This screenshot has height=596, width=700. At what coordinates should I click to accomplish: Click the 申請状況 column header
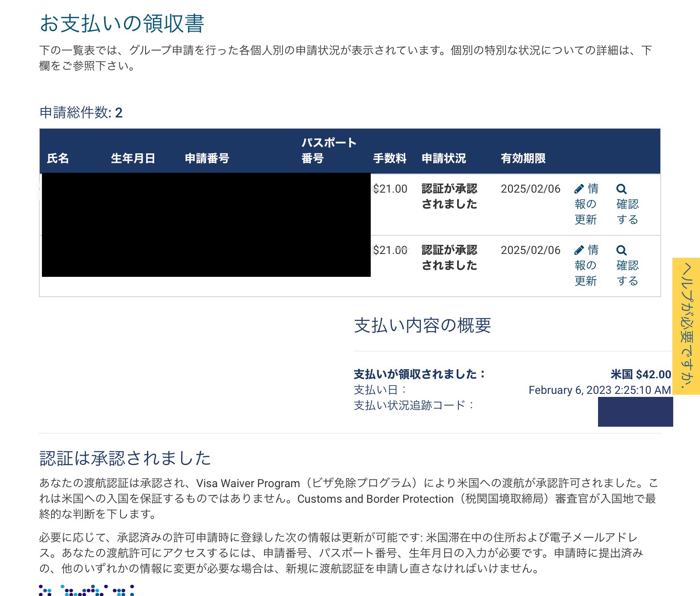(x=444, y=159)
